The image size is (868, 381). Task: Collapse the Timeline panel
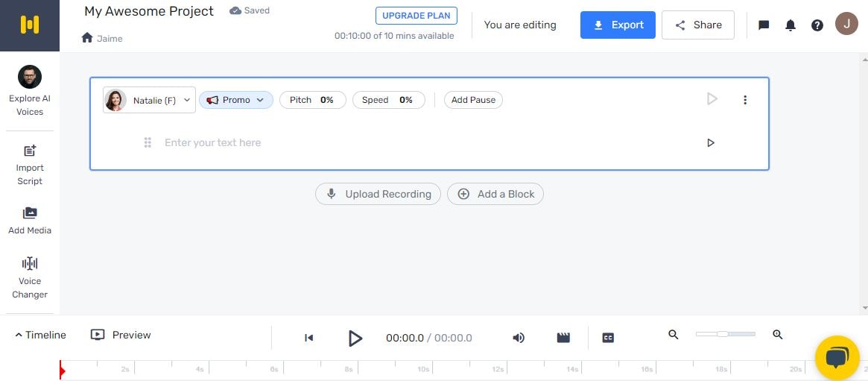pos(40,336)
